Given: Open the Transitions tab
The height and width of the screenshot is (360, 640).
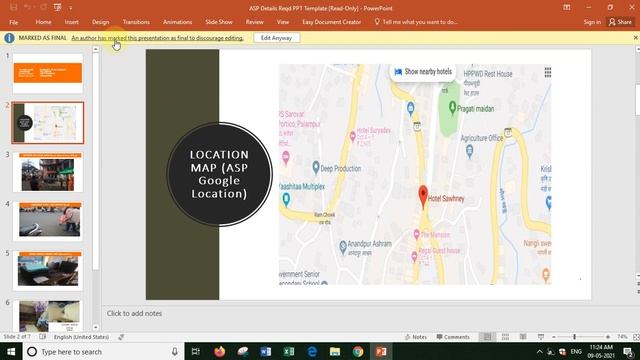Looking at the screenshot, I should (x=136, y=22).
